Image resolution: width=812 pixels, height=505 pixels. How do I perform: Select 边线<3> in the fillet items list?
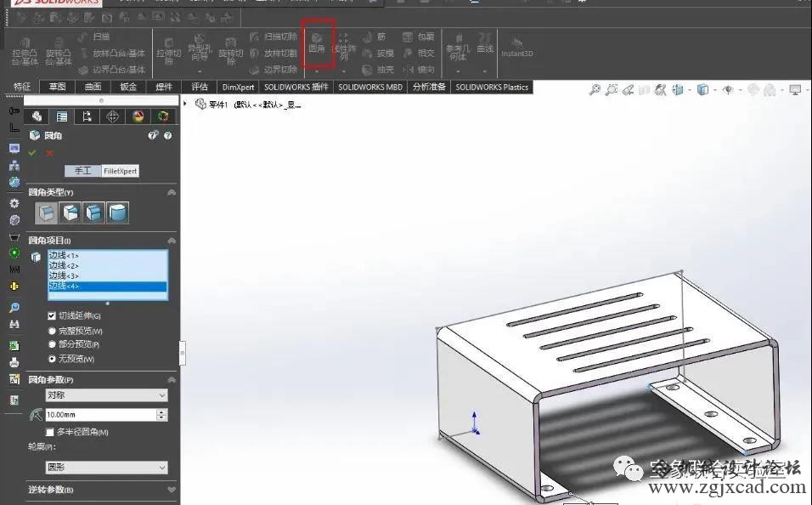pos(108,275)
